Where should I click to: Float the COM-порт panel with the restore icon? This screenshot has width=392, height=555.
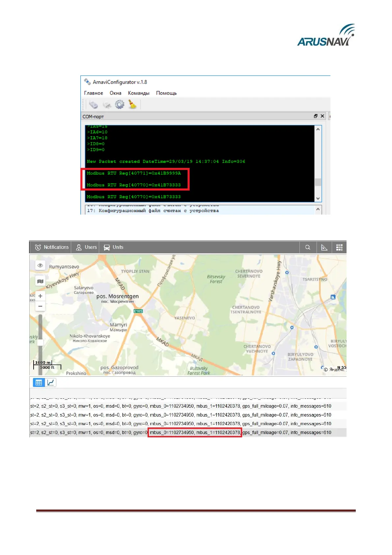click(x=316, y=116)
